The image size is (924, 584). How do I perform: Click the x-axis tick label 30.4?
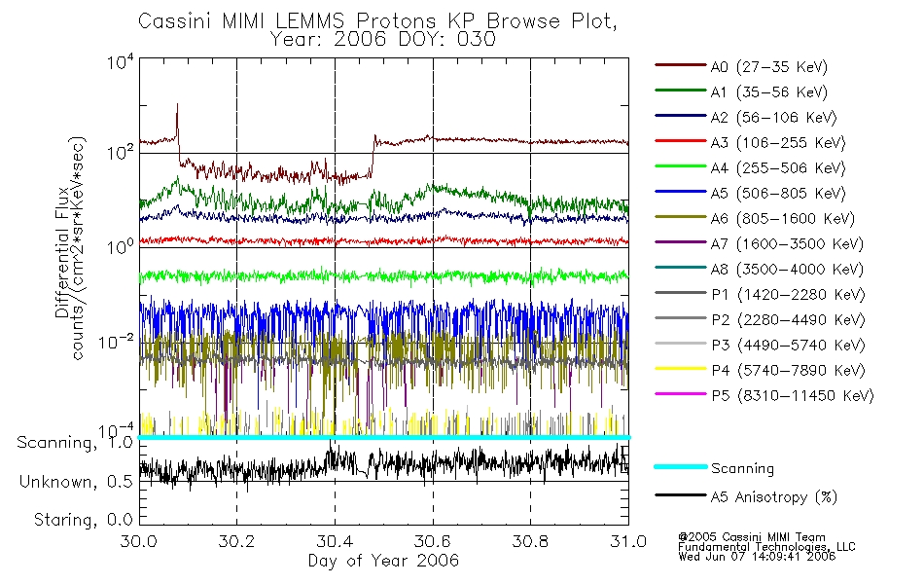[x=335, y=541]
